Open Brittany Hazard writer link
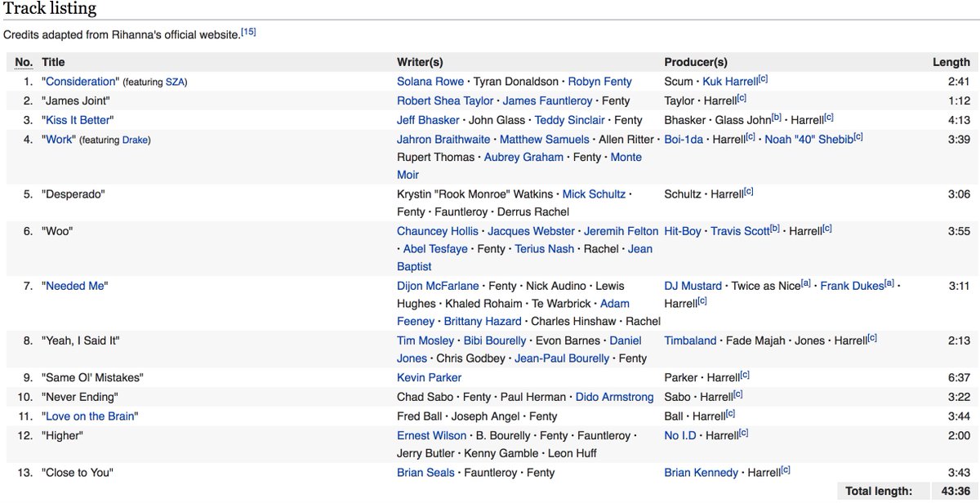Image resolution: width=980 pixels, height=503 pixels. click(x=482, y=321)
